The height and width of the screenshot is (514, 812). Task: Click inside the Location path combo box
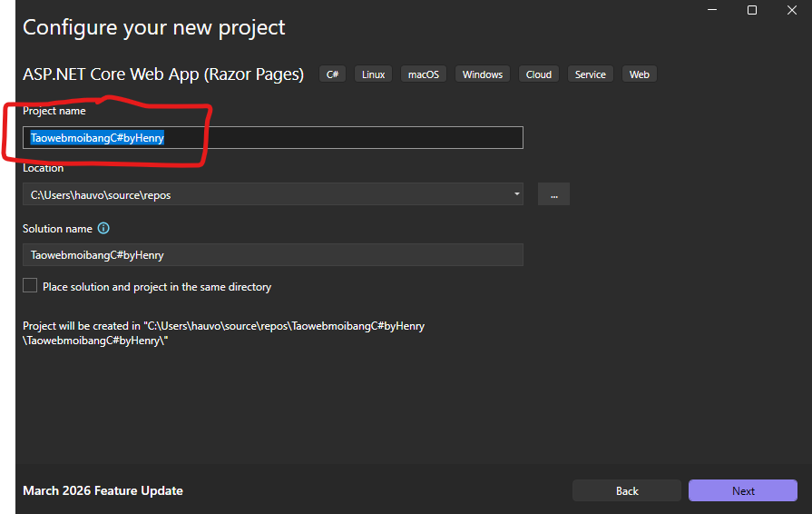pos(263,194)
